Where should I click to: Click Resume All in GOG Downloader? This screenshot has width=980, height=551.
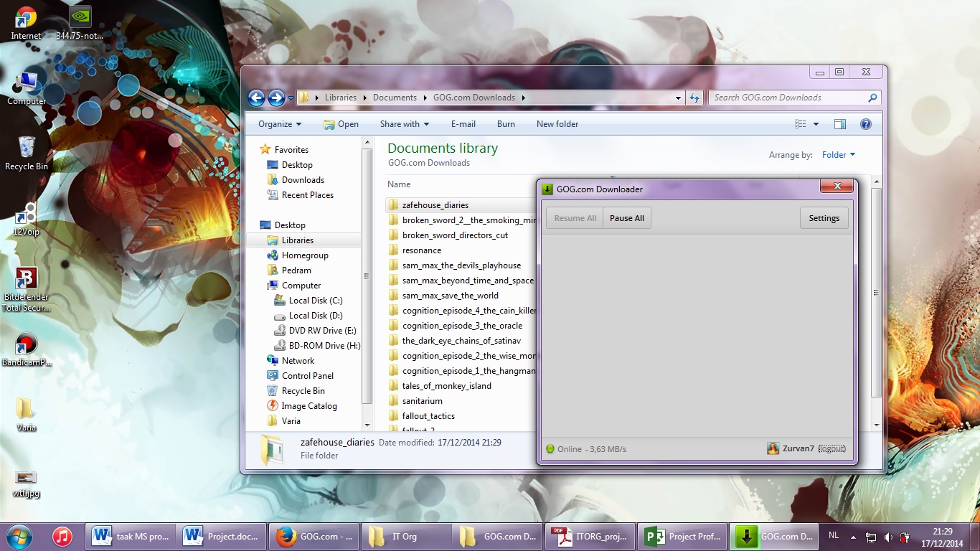[575, 218]
